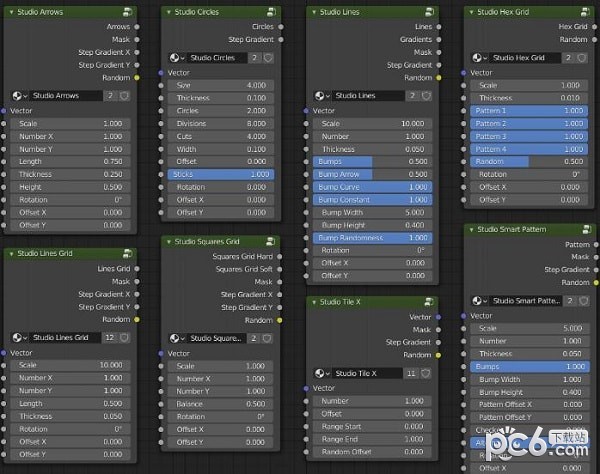Toggle fake user shield for Studio Hex Grid
The image size is (600, 474).
click(x=582, y=58)
